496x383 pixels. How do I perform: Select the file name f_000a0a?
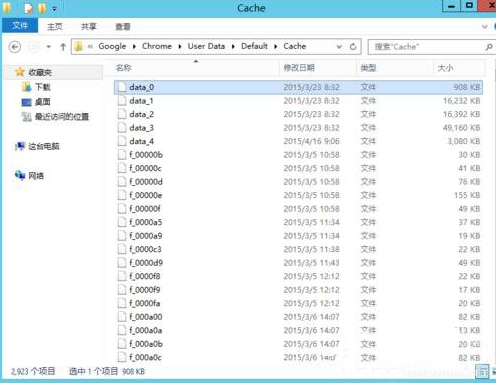click(146, 330)
